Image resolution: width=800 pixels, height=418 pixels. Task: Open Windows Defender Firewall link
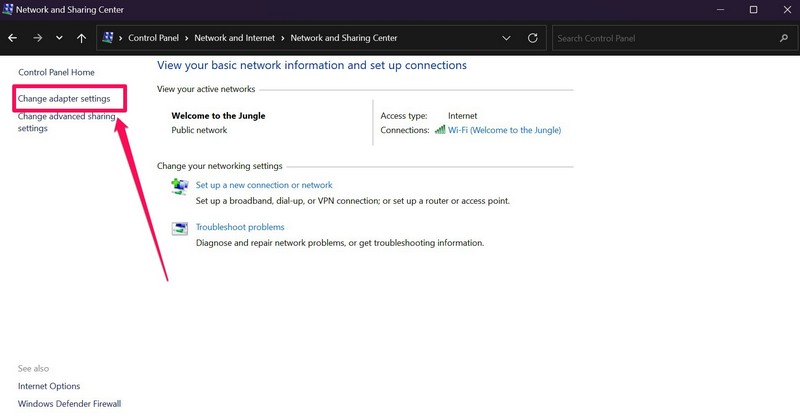click(69, 403)
